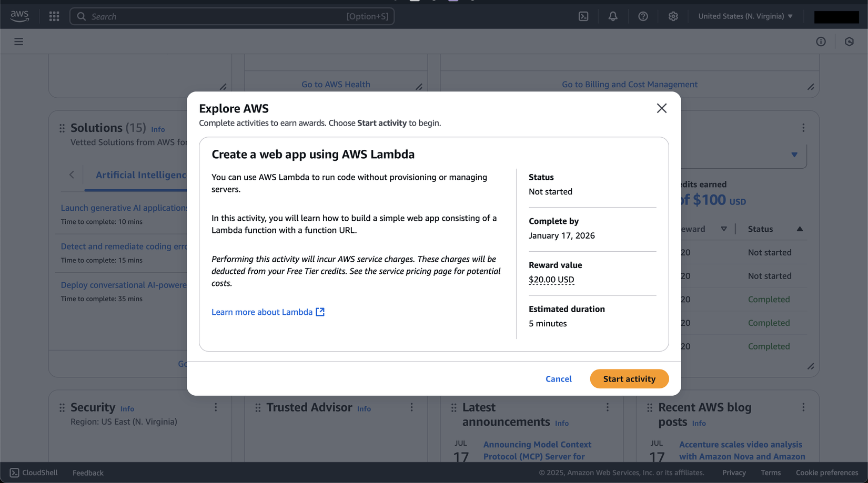Screen dimensions: 868x483
Task: Sort the table by Status column
Action: coord(799,229)
